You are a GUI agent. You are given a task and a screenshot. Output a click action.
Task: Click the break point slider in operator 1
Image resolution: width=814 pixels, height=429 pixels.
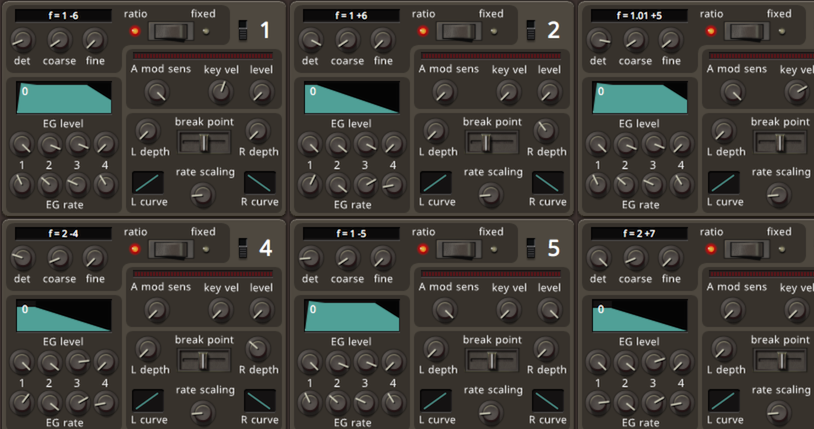click(203, 141)
